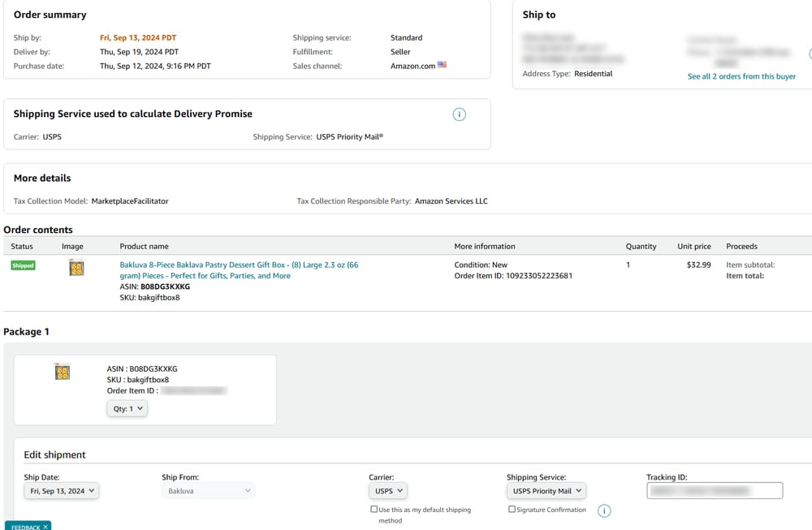Click the Ship by date Fri, Sep 13, 2024 PDT

(x=138, y=38)
